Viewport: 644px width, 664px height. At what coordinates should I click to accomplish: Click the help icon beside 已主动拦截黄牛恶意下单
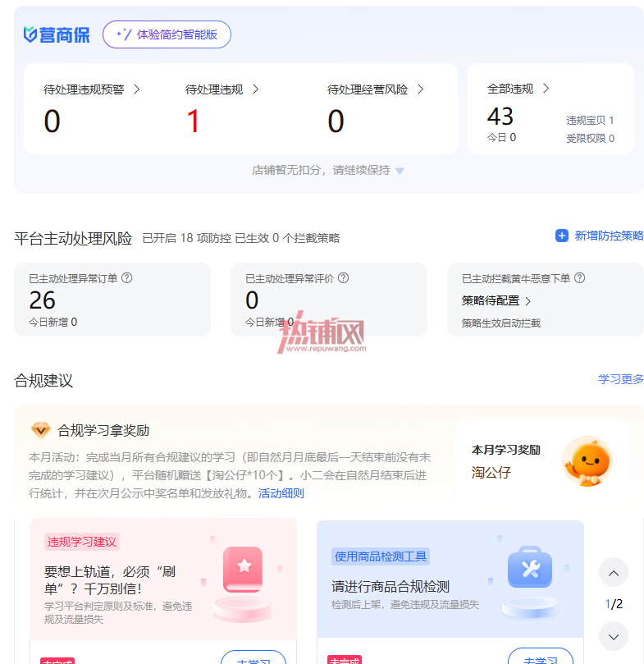(x=580, y=277)
